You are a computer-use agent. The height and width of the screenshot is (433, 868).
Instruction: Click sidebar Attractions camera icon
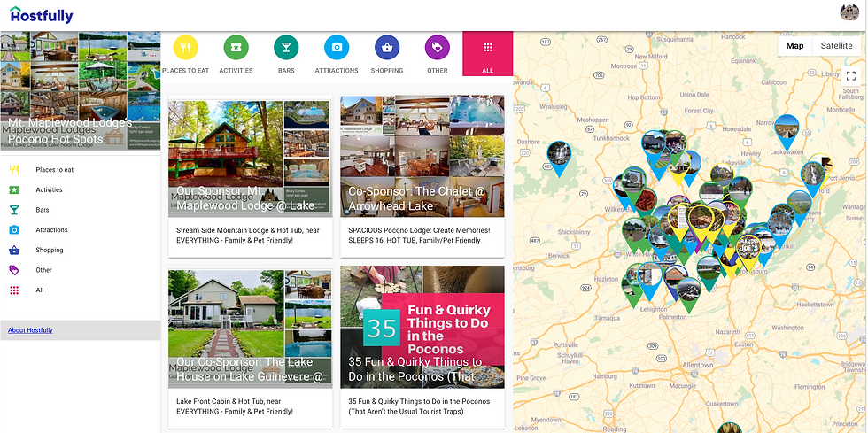14,230
